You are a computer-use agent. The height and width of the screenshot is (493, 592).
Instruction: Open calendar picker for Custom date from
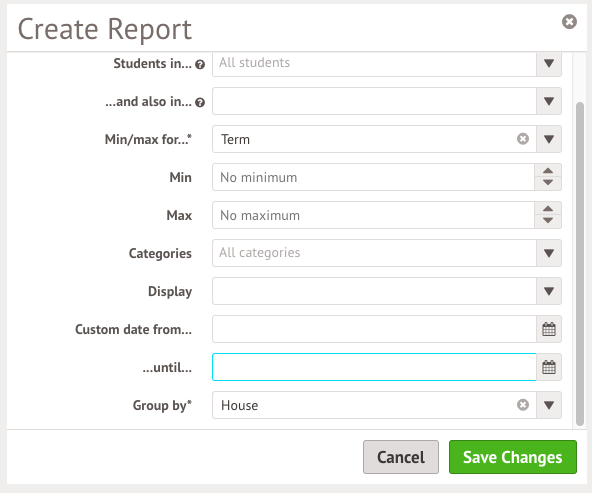click(x=549, y=329)
